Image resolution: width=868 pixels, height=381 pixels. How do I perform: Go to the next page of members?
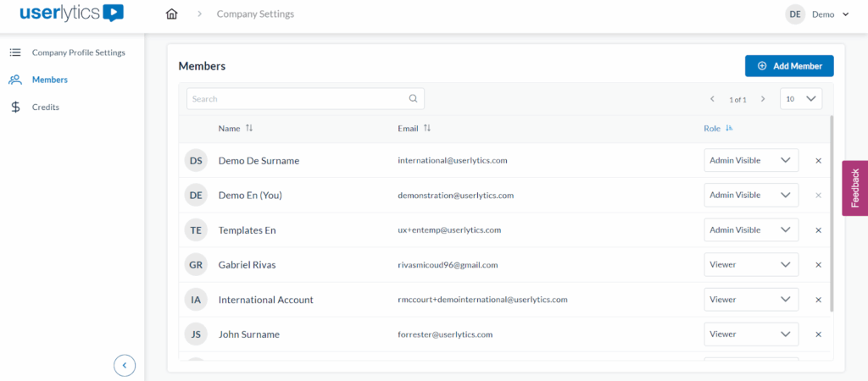763,99
